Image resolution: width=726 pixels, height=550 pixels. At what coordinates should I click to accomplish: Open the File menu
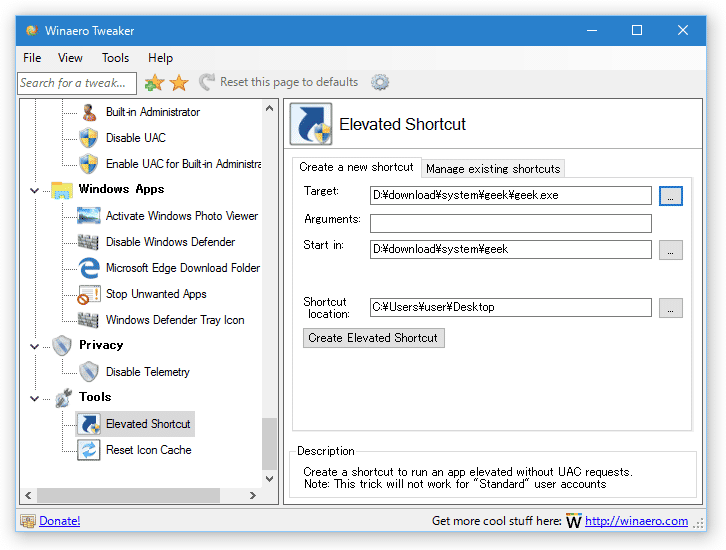(x=32, y=58)
